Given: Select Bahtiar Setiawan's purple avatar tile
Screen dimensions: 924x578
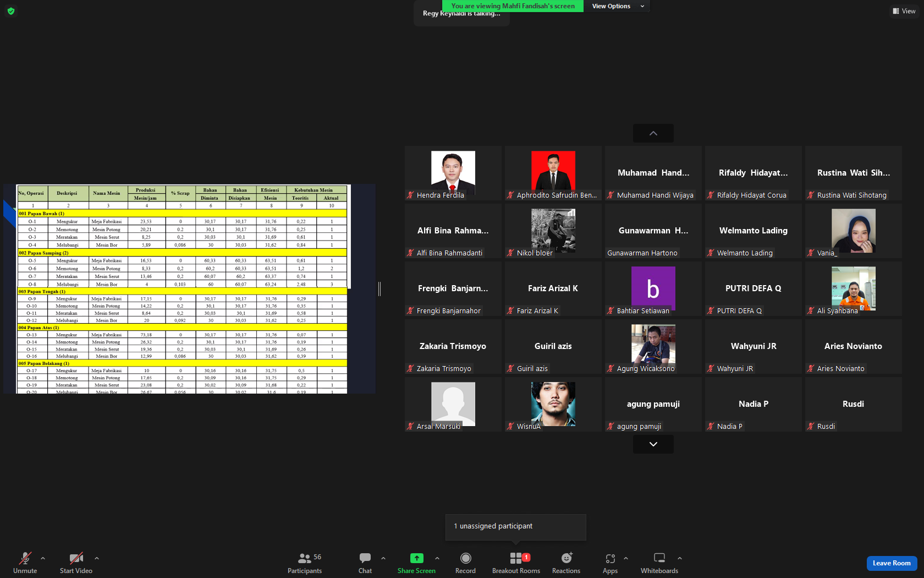Looking at the screenshot, I should (653, 289).
